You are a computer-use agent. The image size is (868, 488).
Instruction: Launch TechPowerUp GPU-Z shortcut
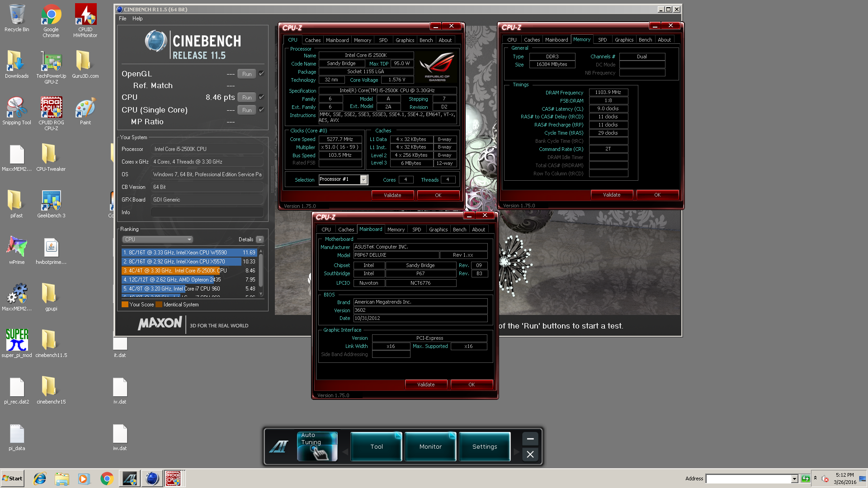[x=51, y=67]
